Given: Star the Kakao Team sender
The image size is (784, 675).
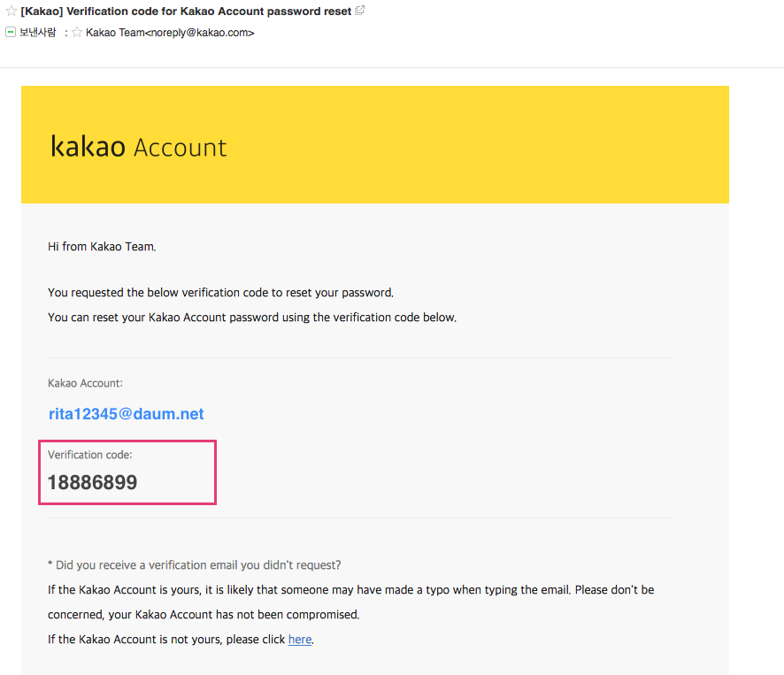Looking at the screenshot, I should (77, 33).
